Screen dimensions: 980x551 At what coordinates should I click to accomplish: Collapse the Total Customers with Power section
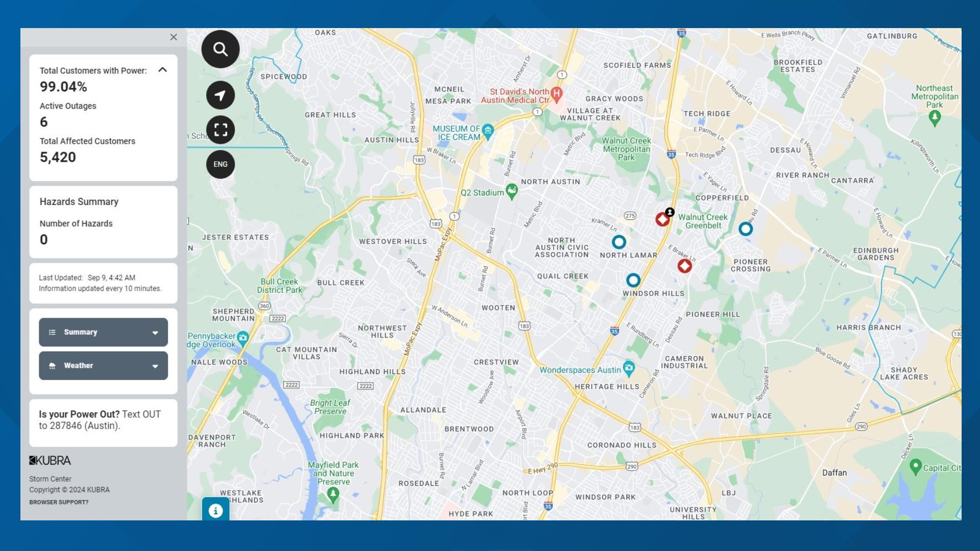pos(163,70)
